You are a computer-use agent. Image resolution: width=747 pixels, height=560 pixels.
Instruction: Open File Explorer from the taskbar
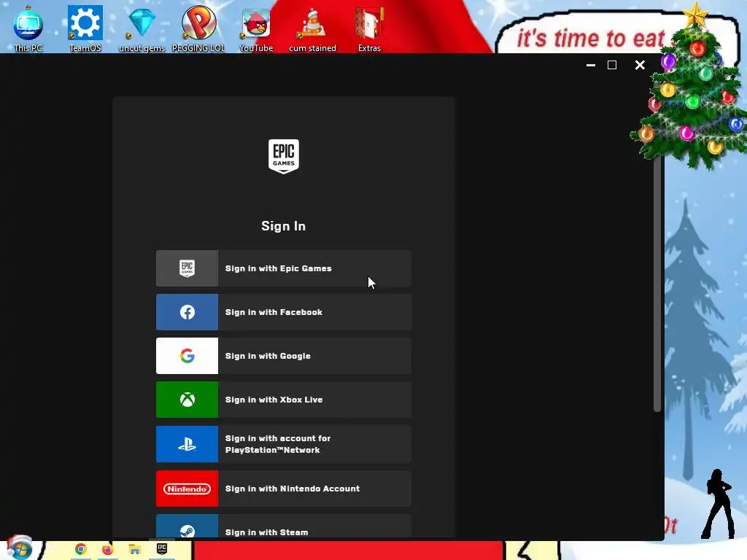[x=135, y=550]
